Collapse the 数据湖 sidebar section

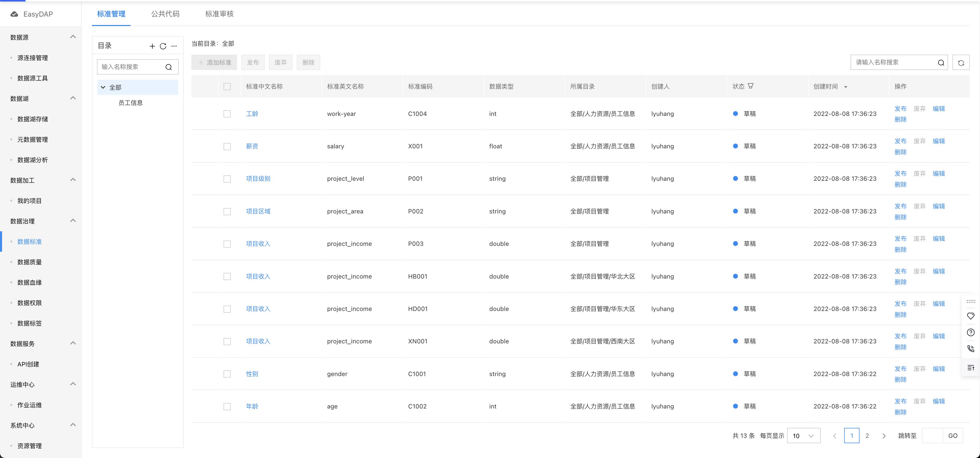click(x=73, y=98)
